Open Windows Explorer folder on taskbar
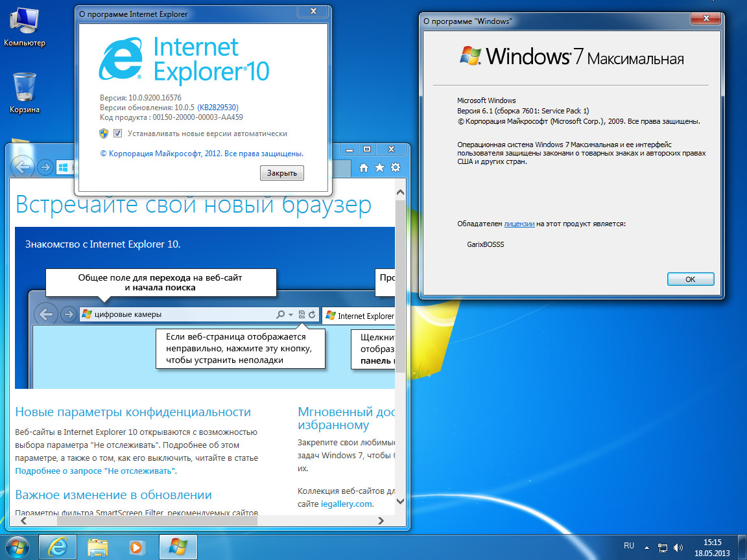 coord(98,547)
